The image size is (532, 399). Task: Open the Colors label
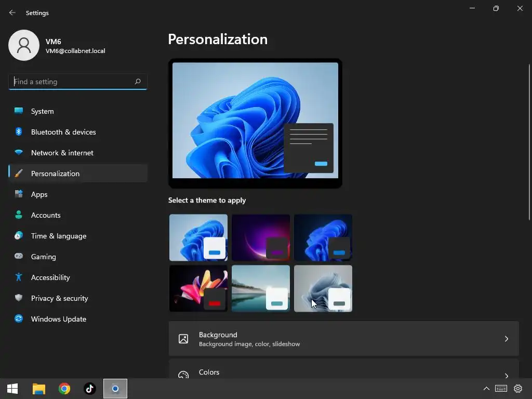click(x=209, y=372)
